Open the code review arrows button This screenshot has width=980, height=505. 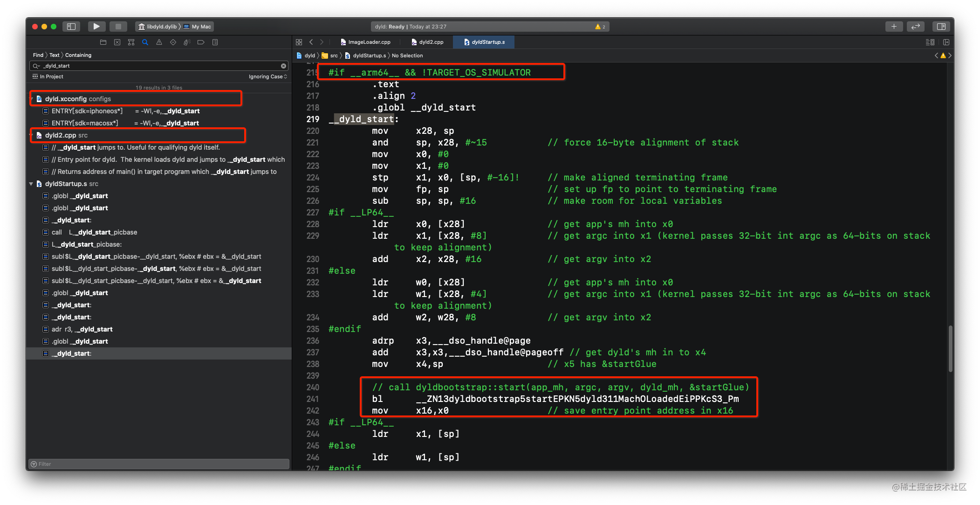916,27
